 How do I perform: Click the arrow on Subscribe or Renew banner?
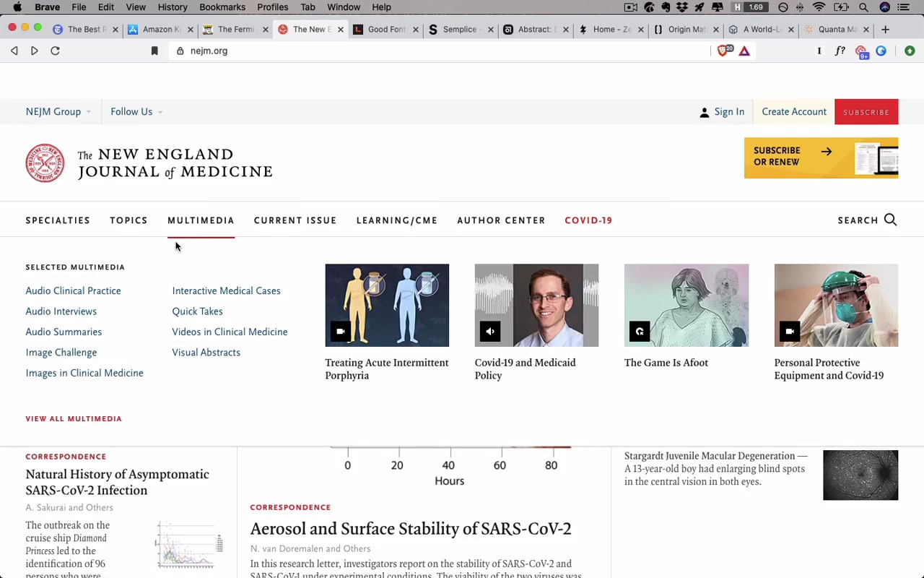(x=826, y=152)
